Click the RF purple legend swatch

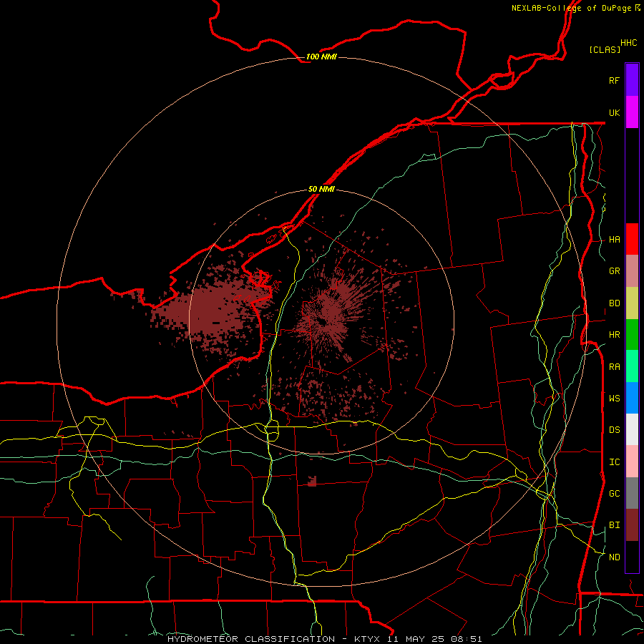[x=632, y=80]
